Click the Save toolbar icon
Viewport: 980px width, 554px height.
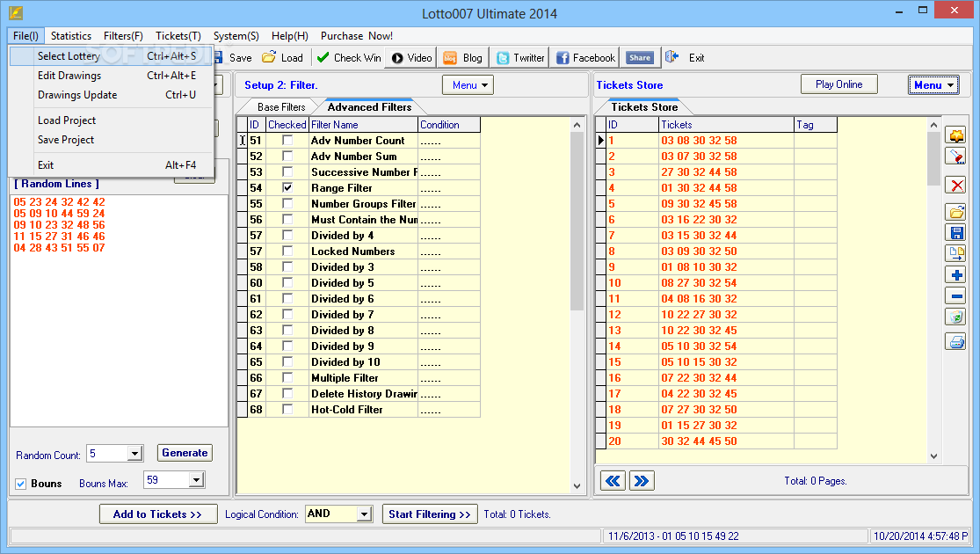click(x=219, y=57)
